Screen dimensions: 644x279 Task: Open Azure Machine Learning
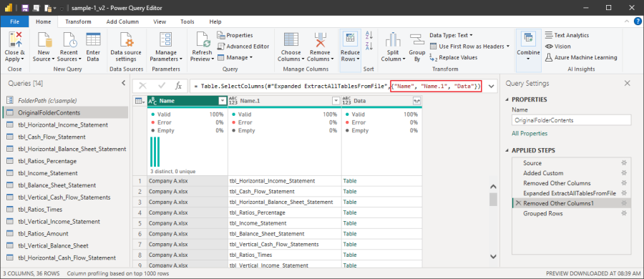[x=581, y=57]
